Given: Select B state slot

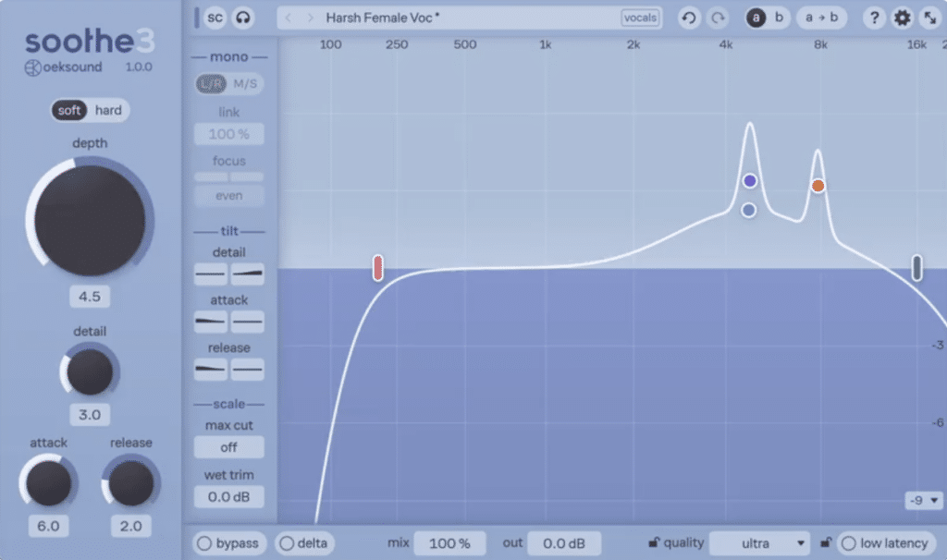Looking at the screenshot, I should pos(779,18).
